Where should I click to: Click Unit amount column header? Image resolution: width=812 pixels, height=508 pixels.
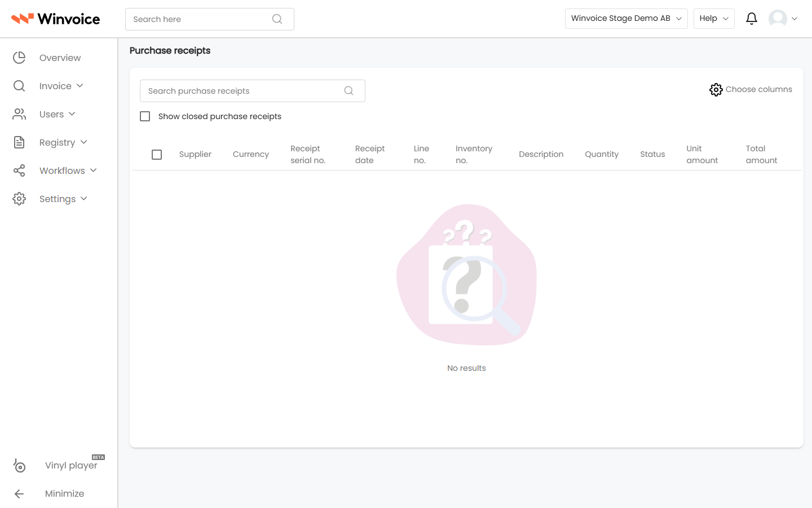tap(702, 154)
